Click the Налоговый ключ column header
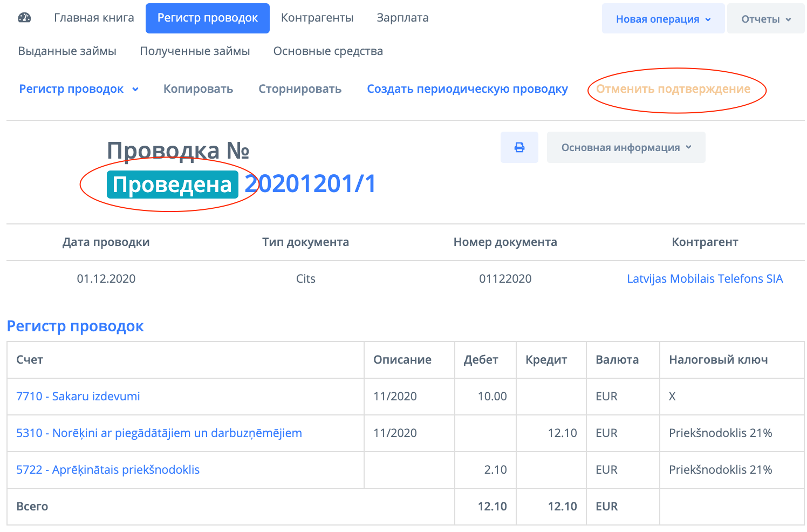 [x=719, y=360]
